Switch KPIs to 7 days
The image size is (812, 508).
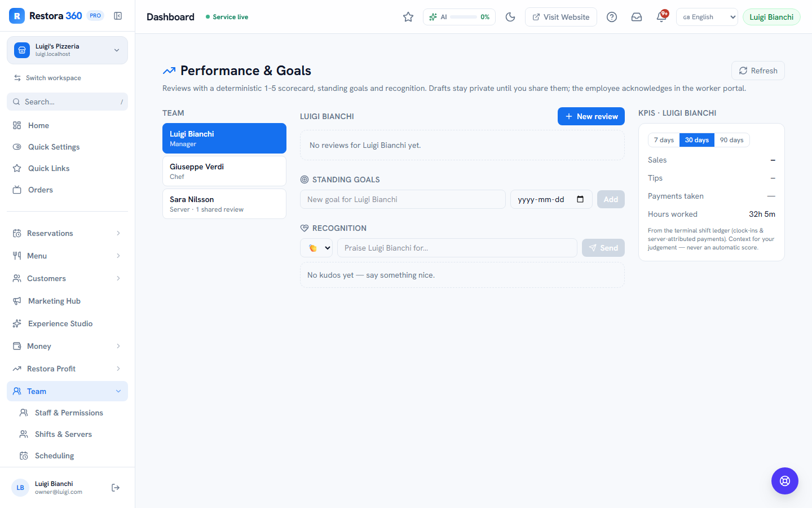pos(664,140)
